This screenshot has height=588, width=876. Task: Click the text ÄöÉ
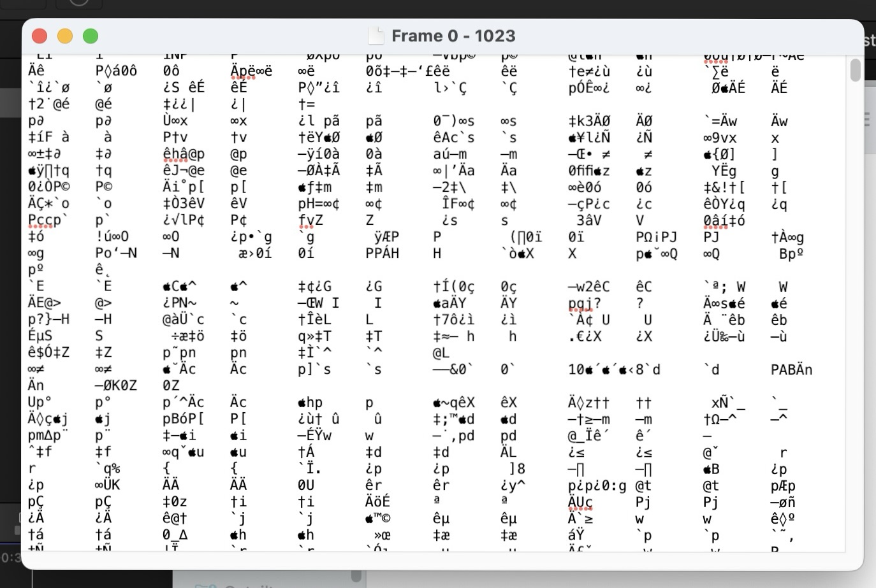(x=378, y=502)
